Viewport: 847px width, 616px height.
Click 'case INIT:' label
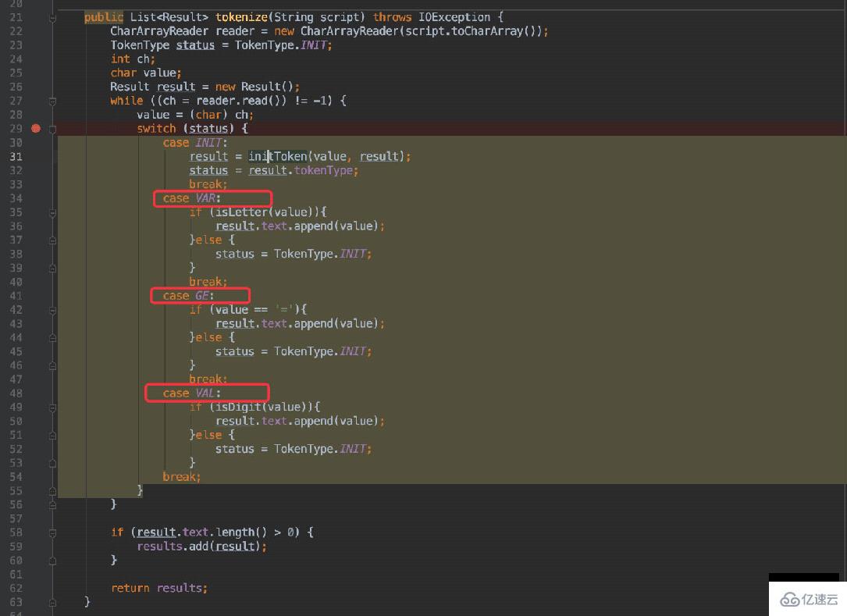pos(195,143)
